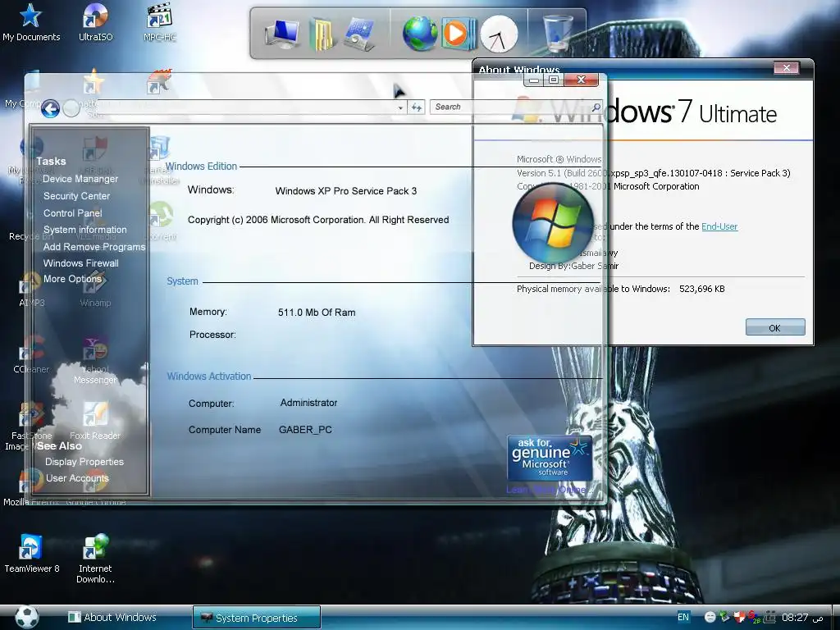The width and height of the screenshot is (840, 630).
Task: Switch to System Properties taskbar button
Action: [x=257, y=618]
